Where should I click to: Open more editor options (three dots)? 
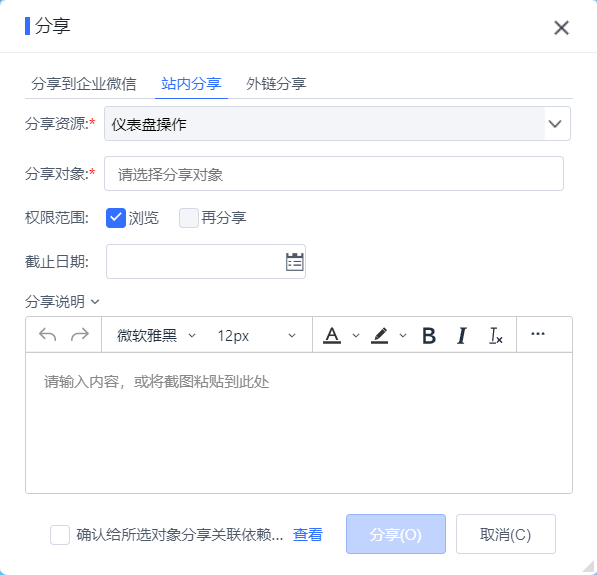(538, 334)
